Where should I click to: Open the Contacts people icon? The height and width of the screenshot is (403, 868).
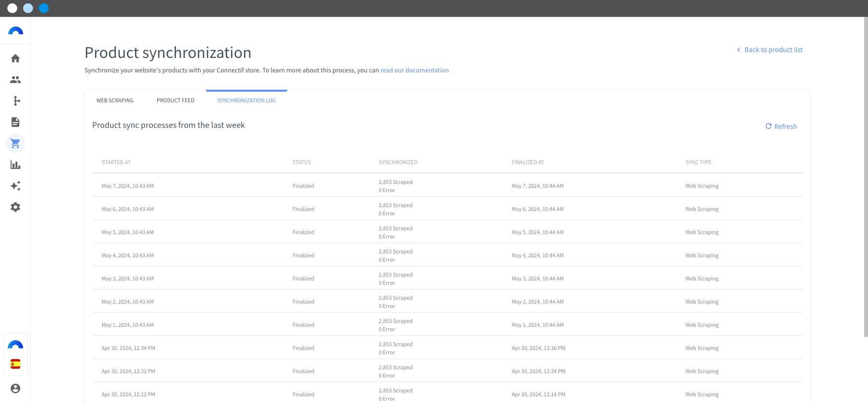coord(15,80)
